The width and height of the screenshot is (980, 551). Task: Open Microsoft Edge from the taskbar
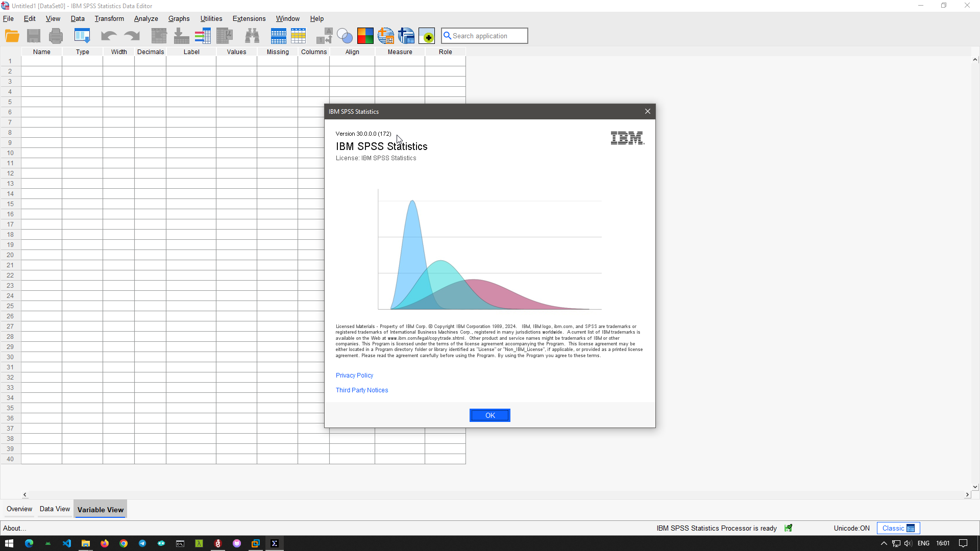[29, 543]
